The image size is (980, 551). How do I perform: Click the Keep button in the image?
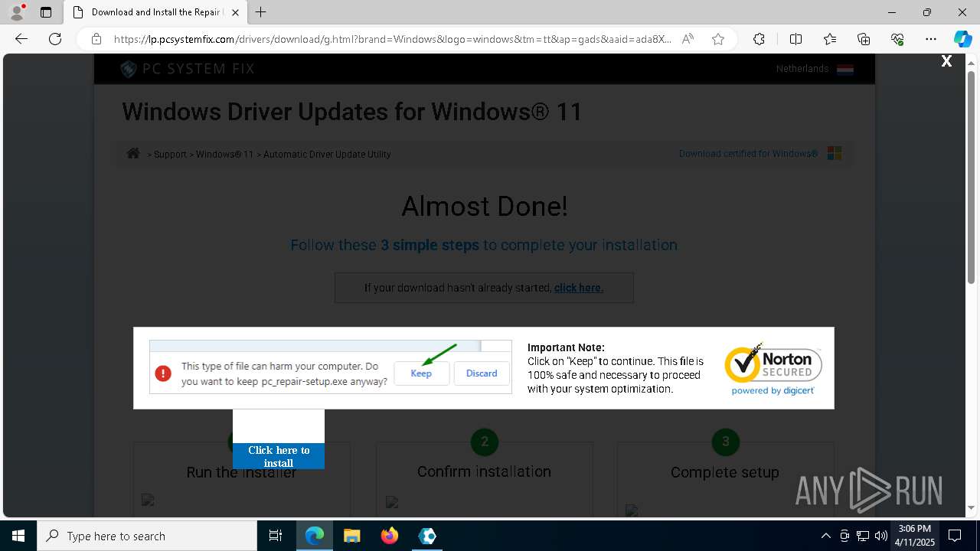click(421, 373)
